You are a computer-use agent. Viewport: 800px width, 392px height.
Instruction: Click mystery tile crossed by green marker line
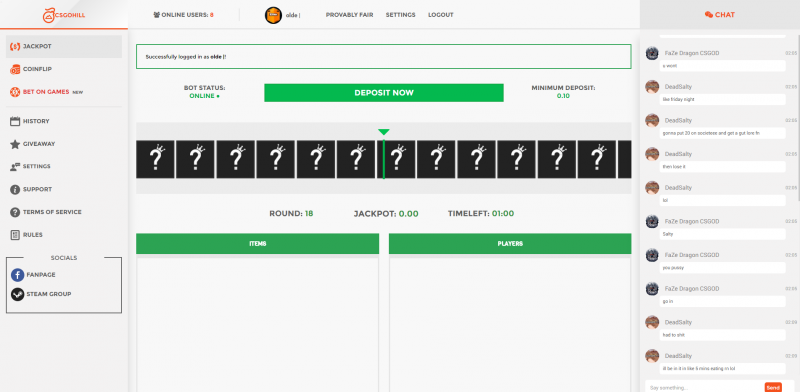click(396, 159)
